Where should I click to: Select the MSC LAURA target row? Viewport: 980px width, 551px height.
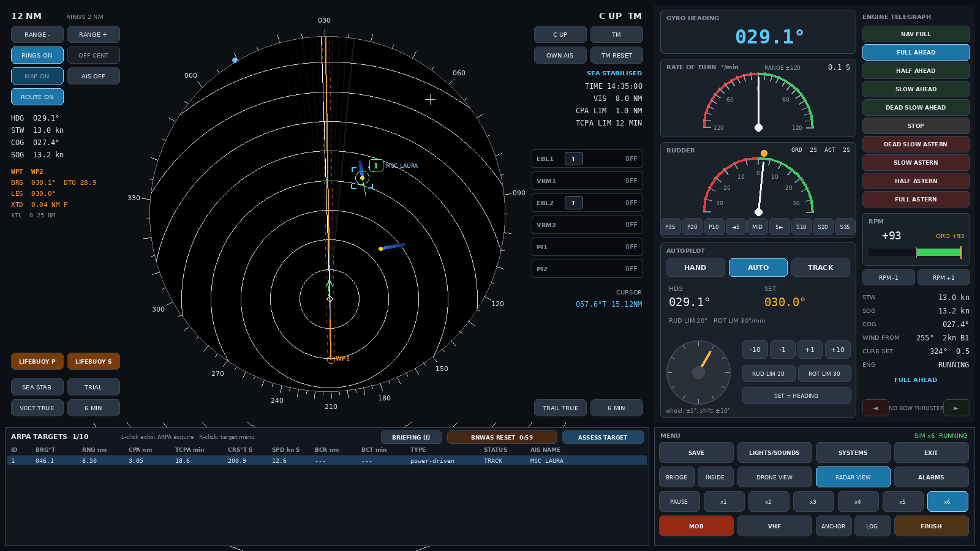point(326,460)
